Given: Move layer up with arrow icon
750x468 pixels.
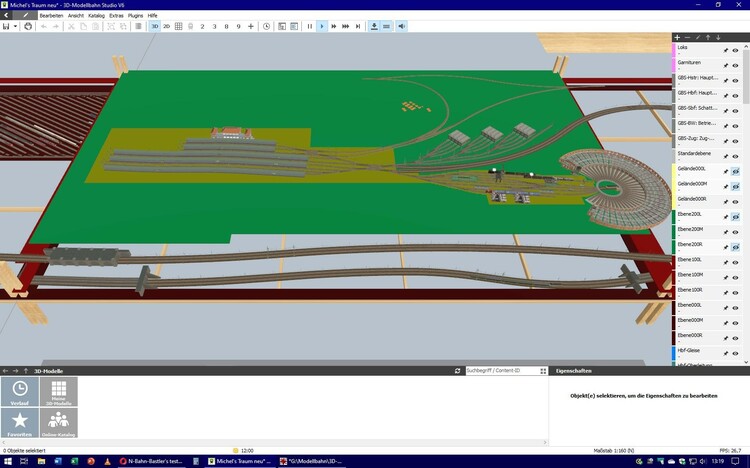Looking at the screenshot, I should coord(708,37).
